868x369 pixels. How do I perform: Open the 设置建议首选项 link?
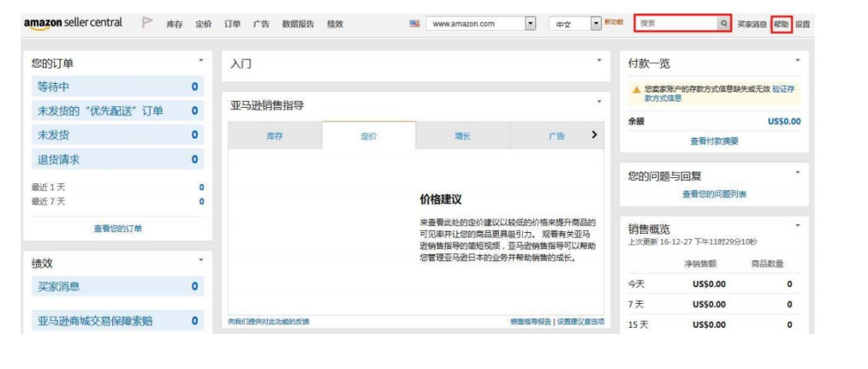(x=580, y=321)
